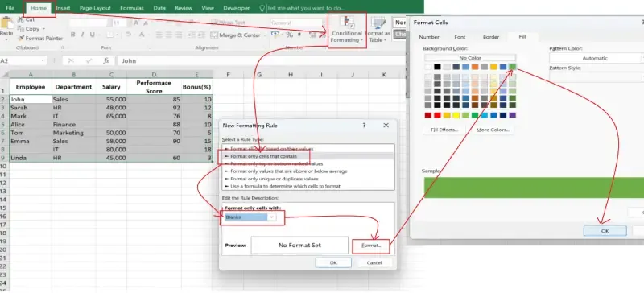Click the Fill Color bucket icon
Screen dimensions: 644x293
pos(128,35)
